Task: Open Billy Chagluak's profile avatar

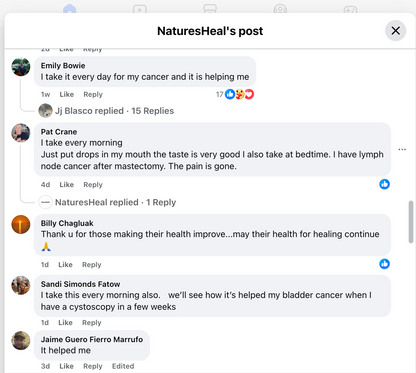Action: tap(21, 224)
